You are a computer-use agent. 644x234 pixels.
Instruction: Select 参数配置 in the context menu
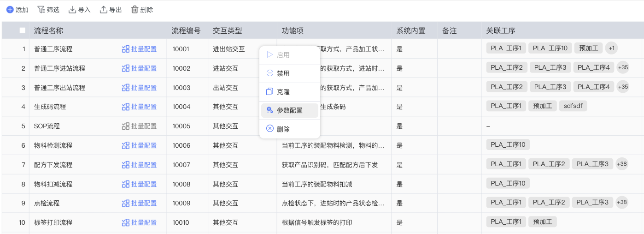coord(289,111)
